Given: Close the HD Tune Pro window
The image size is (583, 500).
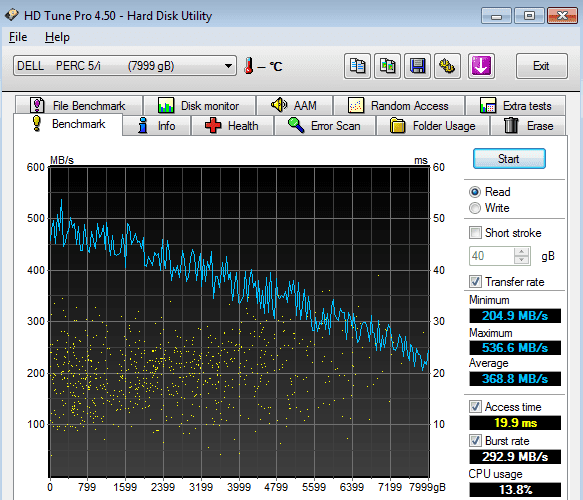Looking at the screenshot, I should coord(562,16).
